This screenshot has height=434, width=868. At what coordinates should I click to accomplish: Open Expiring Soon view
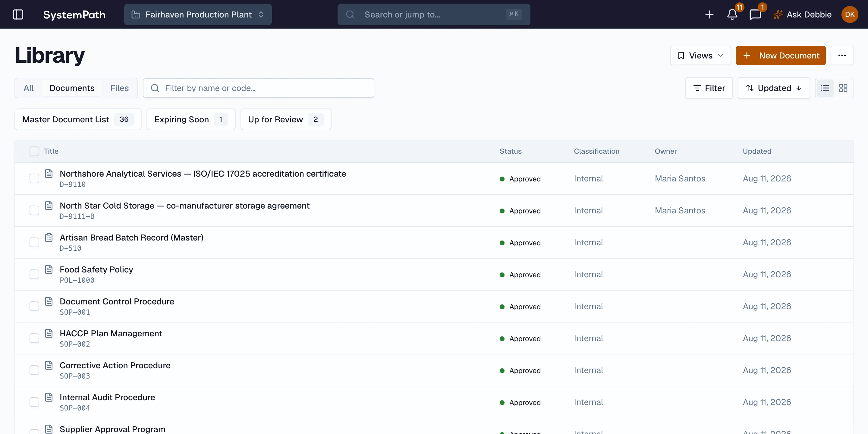pos(191,119)
